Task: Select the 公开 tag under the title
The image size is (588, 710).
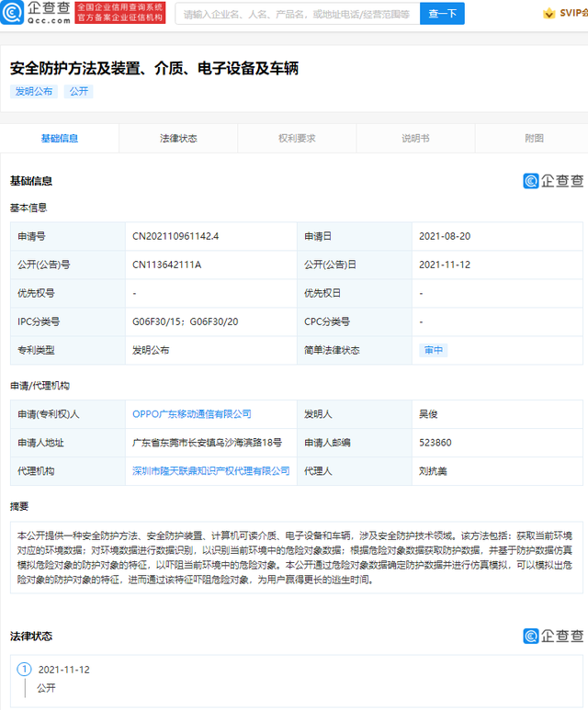Action: click(78, 92)
